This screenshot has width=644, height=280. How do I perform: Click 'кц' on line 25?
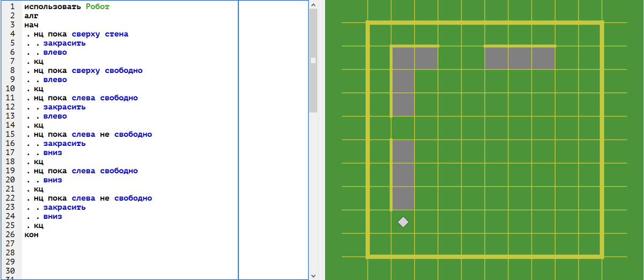click(x=38, y=225)
